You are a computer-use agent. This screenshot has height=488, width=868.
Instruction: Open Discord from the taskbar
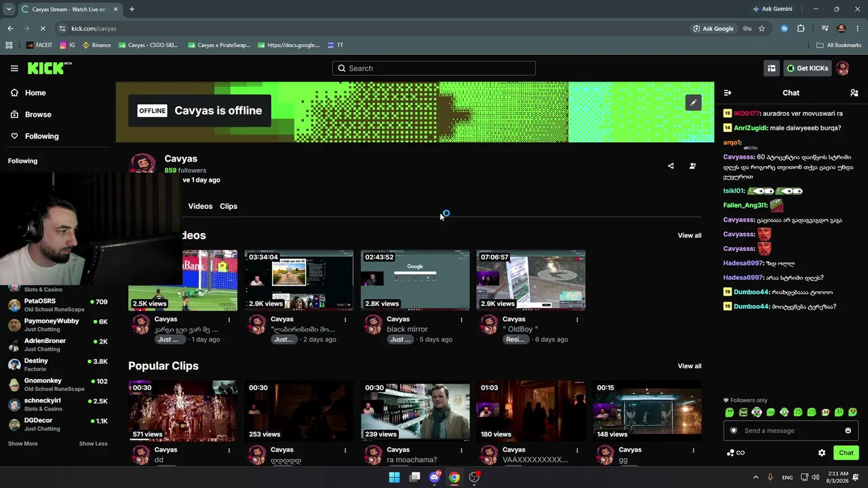[x=435, y=477]
